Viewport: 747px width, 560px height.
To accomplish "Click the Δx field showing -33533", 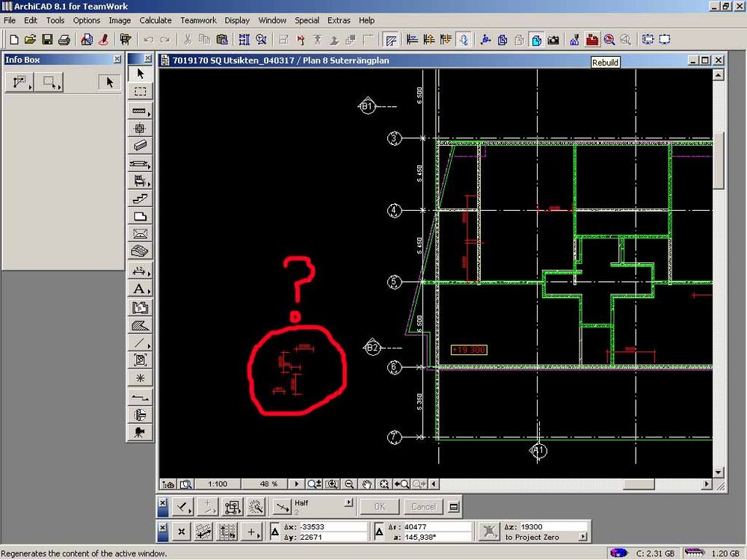I will pyautogui.click(x=333, y=526).
